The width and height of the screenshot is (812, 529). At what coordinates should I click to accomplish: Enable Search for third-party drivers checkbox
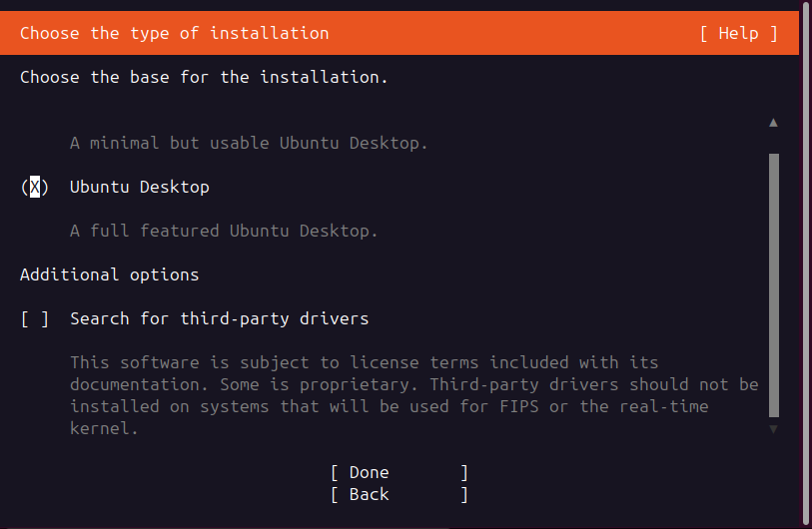35,318
